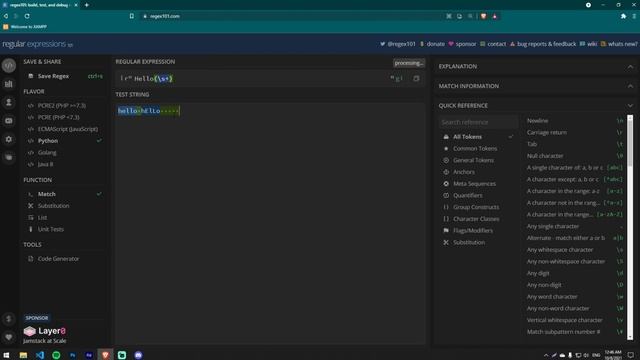Click the browser reload button
640x360 pixels.
click(x=27, y=16)
